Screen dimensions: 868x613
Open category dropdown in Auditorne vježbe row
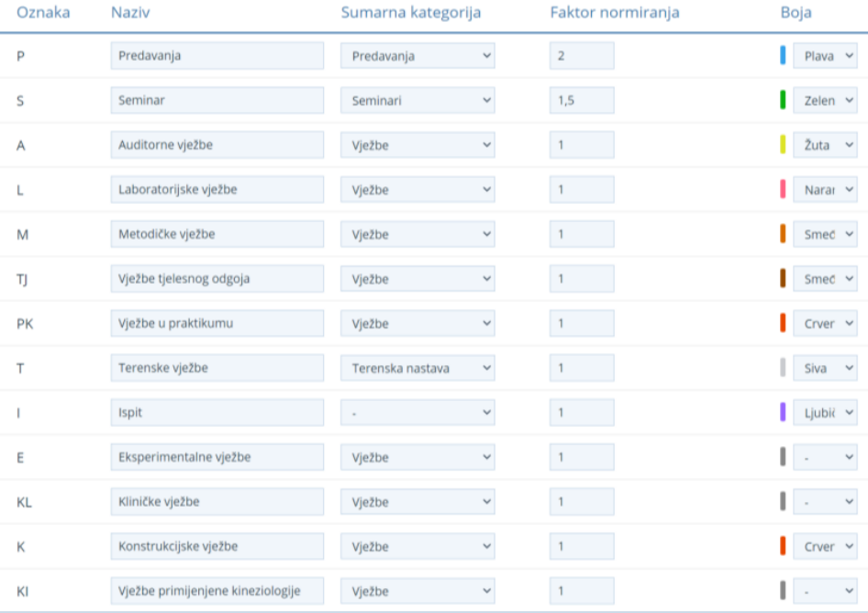[417, 145]
